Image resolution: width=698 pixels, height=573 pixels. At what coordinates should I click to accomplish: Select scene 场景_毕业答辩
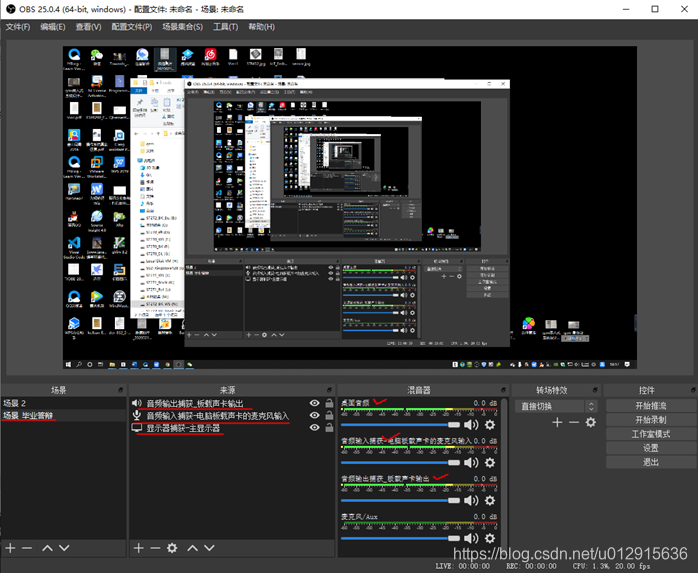(x=64, y=415)
